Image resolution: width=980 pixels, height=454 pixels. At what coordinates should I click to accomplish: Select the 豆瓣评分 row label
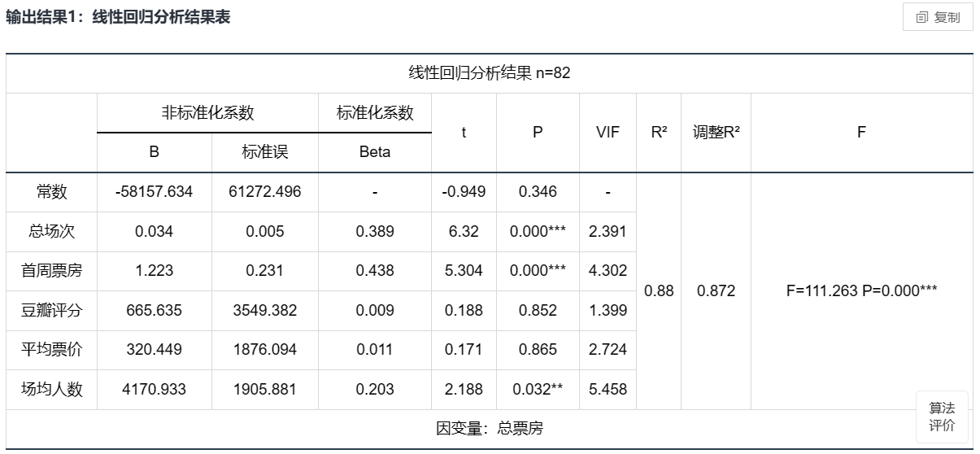pos(52,310)
